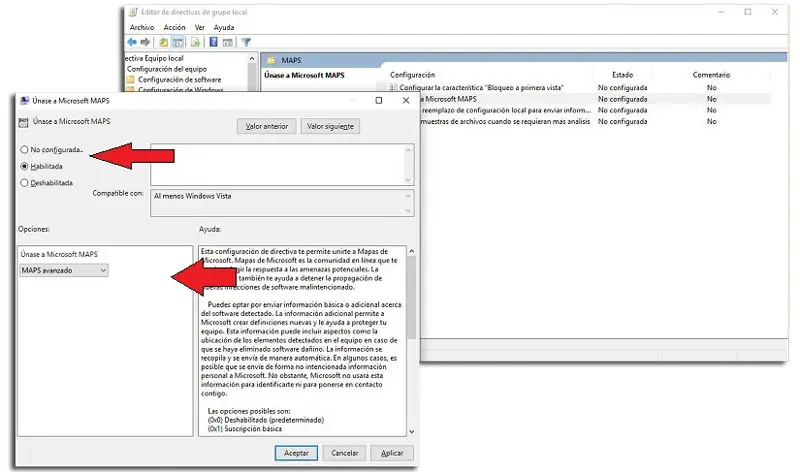
Task: Click the Valor anterior button
Action: coord(266,127)
